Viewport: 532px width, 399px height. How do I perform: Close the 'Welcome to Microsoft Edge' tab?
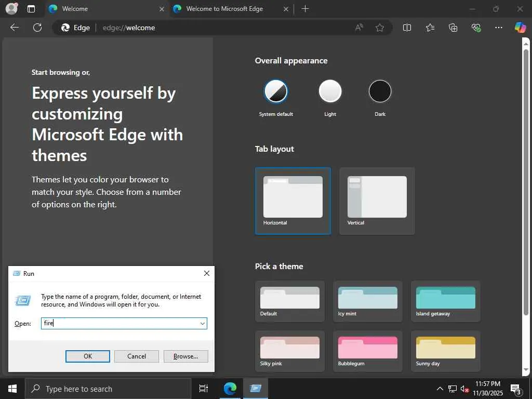(286, 9)
